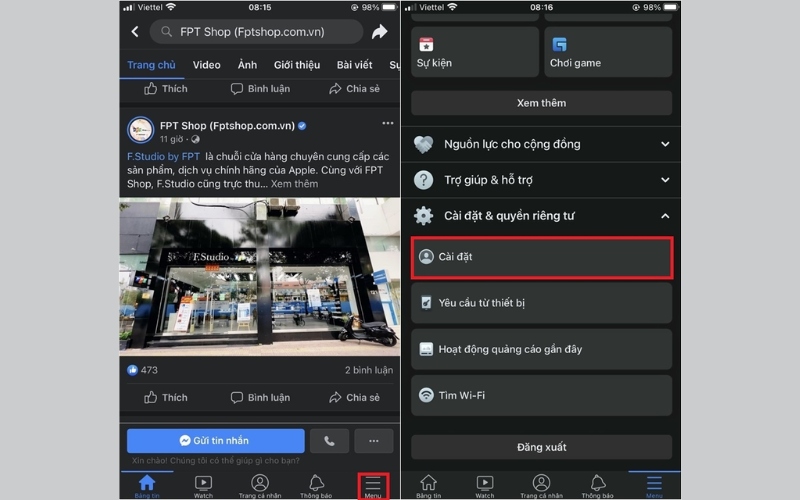Open Thông báo bell in left screen
800x500 pixels.
[316, 486]
